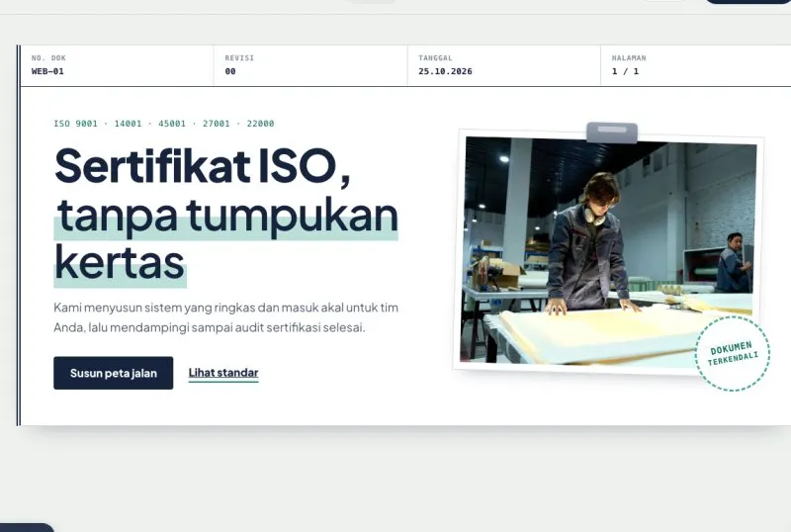Viewport: 791px width, 532px height.
Task: Click the paragraph starting 'Kami menyusun sistem'
Action: (x=226, y=317)
